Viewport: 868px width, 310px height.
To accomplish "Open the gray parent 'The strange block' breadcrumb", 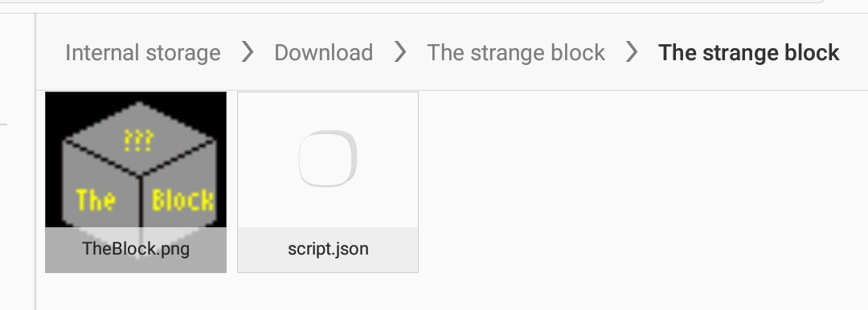I will pyautogui.click(x=515, y=53).
